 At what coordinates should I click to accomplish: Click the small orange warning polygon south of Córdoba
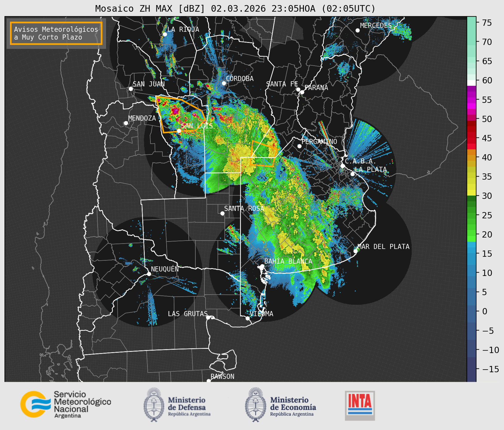(263, 153)
